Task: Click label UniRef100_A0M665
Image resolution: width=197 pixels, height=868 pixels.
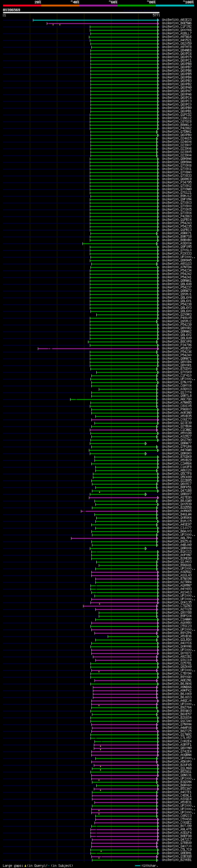Action: [177, 511]
